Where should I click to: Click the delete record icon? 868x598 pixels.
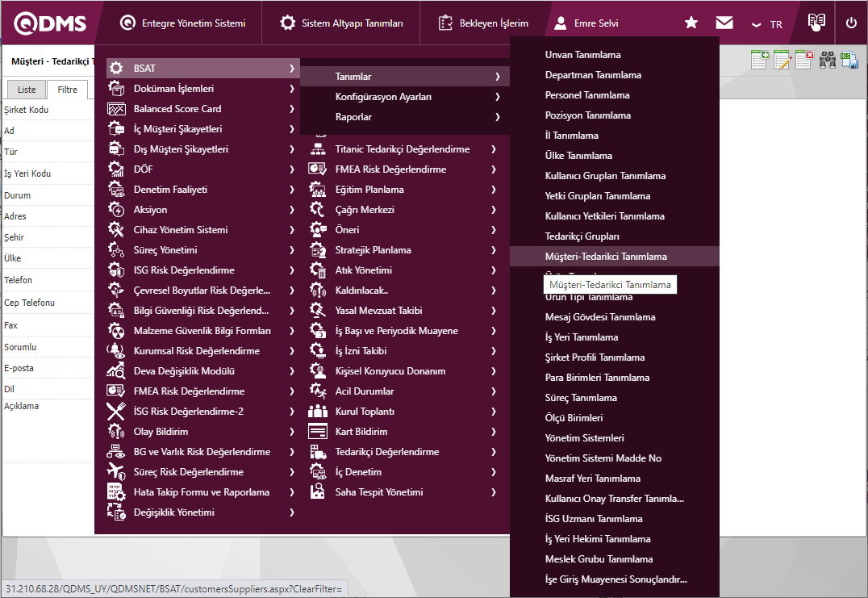click(x=803, y=60)
